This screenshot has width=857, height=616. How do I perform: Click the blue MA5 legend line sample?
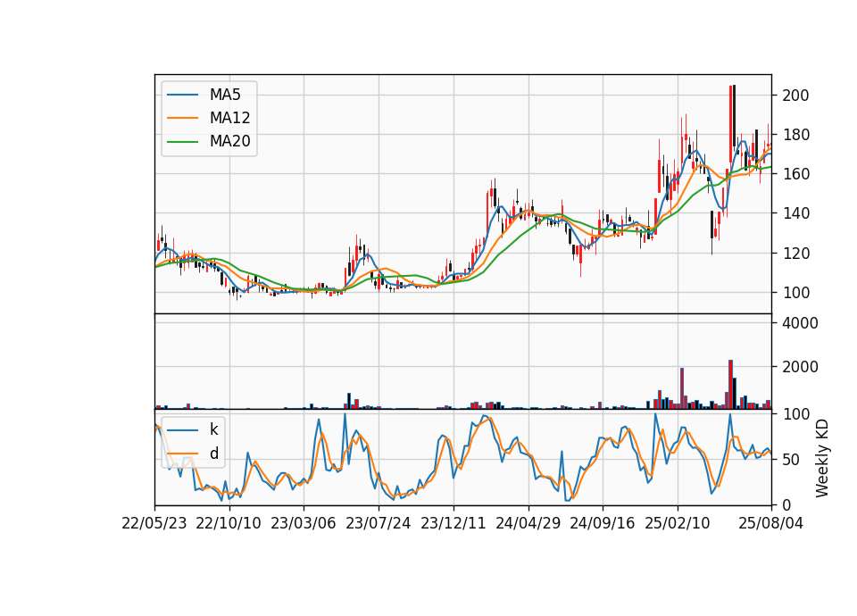[x=182, y=96]
